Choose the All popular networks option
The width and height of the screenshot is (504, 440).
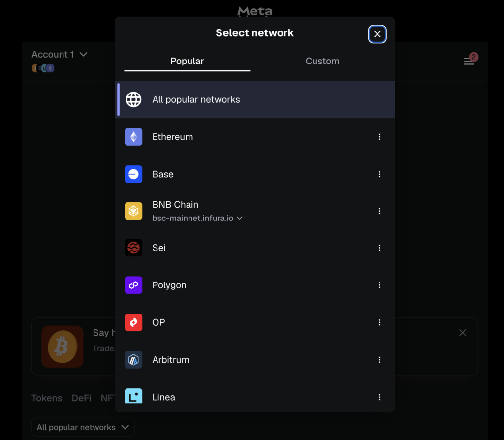click(196, 99)
